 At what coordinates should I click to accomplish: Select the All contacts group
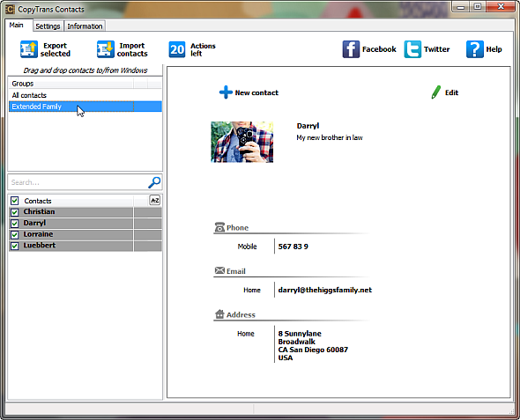pyautogui.click(x=85, y=95)
